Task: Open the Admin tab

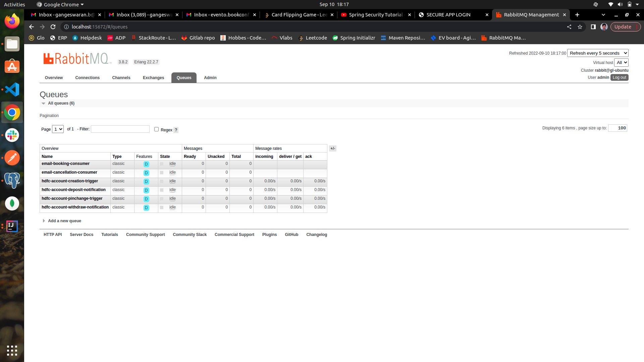Action: coord(210,77)
